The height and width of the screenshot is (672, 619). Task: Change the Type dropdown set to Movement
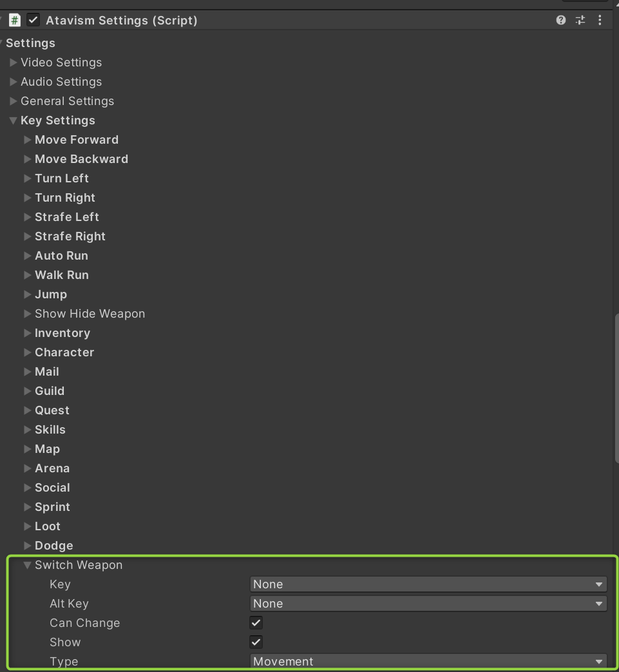428,662
